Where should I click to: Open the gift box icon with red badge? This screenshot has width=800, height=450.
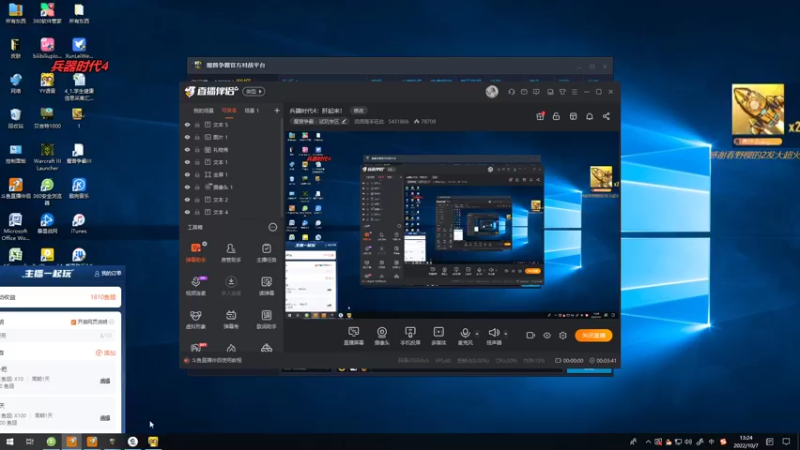coord(540,116)
